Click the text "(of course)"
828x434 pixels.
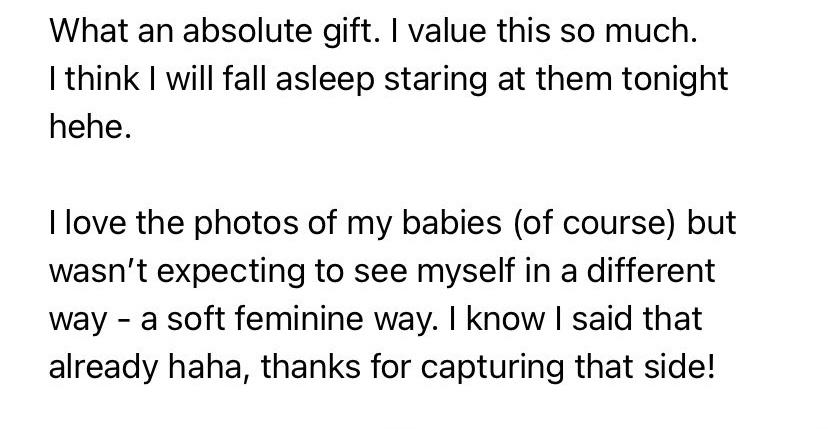[594, 224]
